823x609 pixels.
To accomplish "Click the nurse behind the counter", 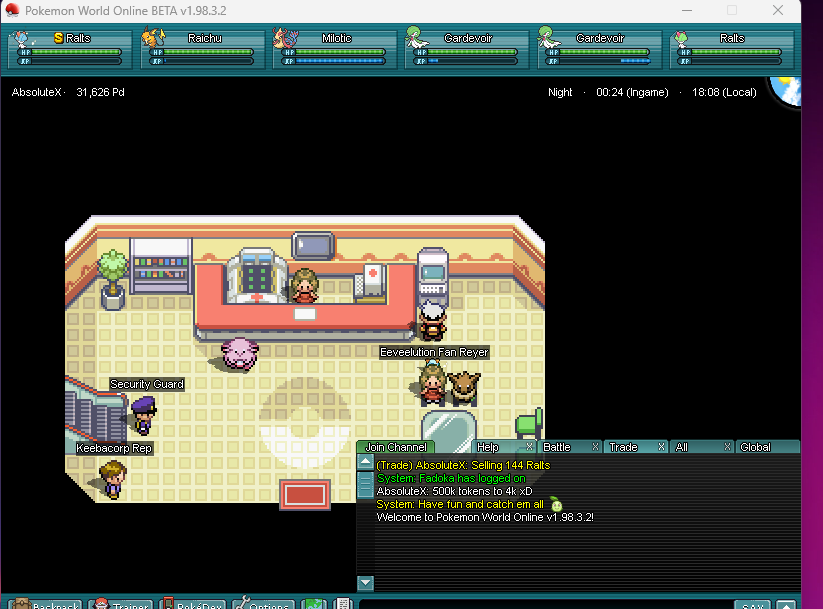I will point(304,286).
